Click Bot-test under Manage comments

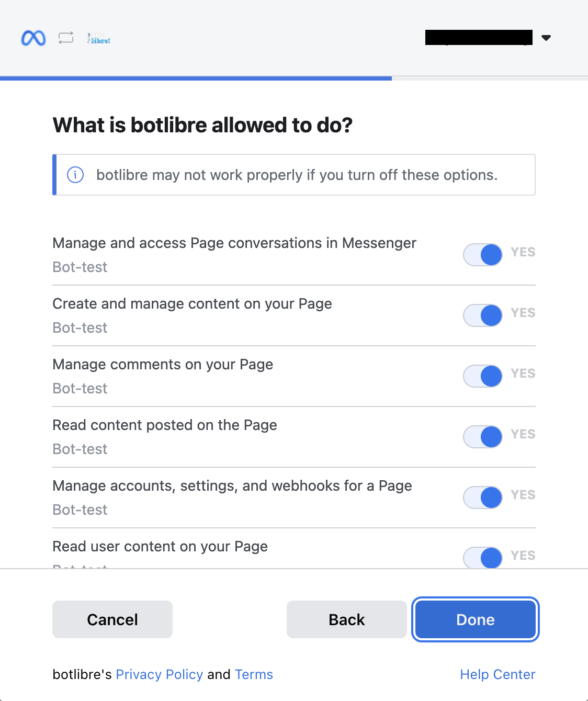(80, 388)
